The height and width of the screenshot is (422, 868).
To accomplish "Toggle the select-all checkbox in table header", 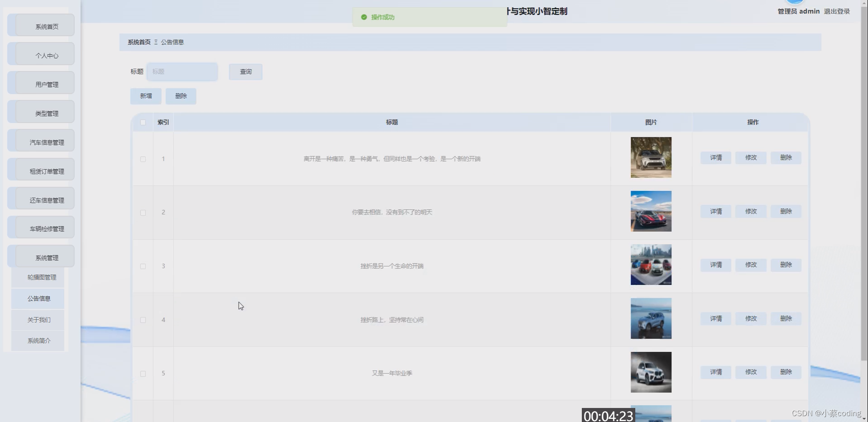I will 143,122.
